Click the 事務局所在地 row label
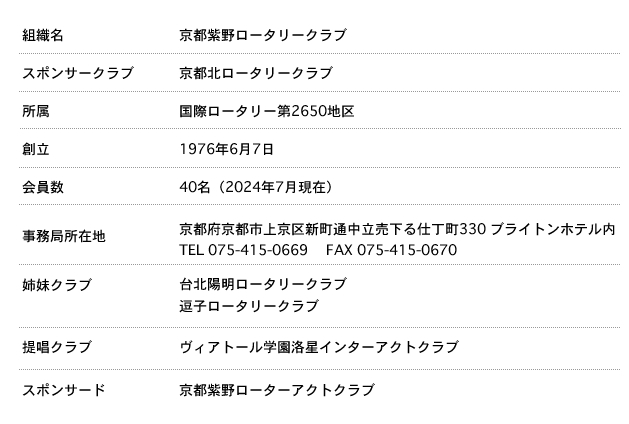 64,237
